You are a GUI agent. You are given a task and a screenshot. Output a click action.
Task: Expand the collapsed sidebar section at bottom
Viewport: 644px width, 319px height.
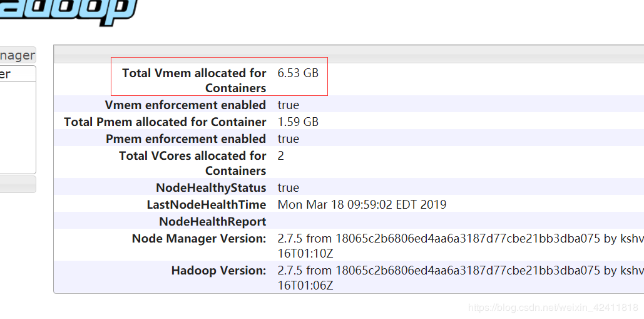point(18,184)
